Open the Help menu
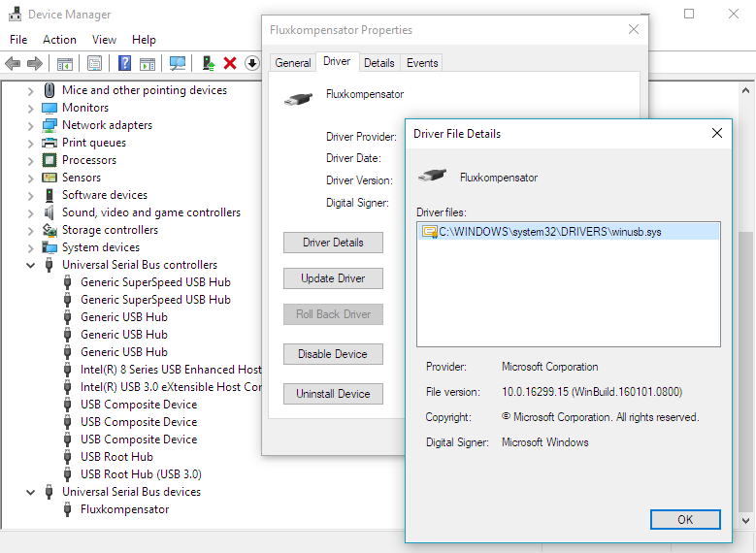Image resolution: width=756 pixels, height=553 pixels. tap(144, 40)
